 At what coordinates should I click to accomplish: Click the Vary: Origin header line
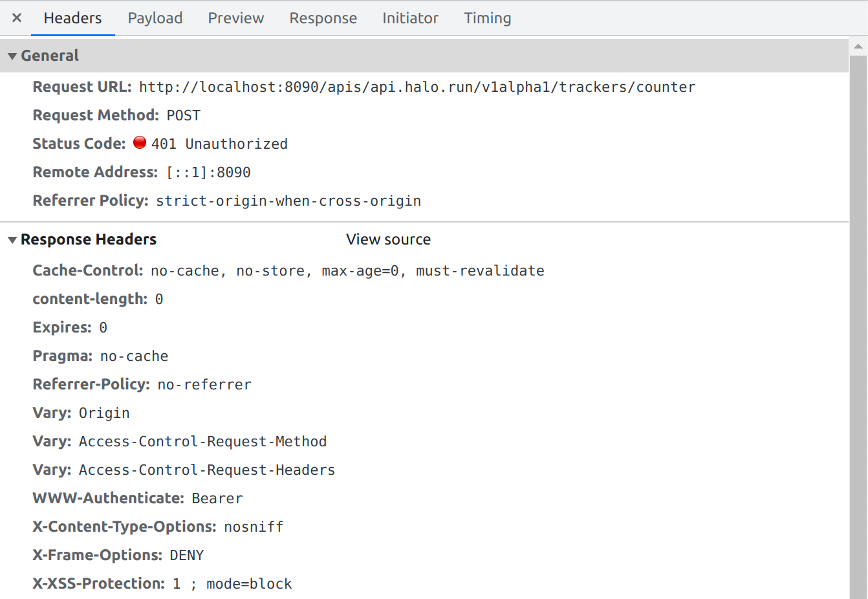(x=81, y=412)
